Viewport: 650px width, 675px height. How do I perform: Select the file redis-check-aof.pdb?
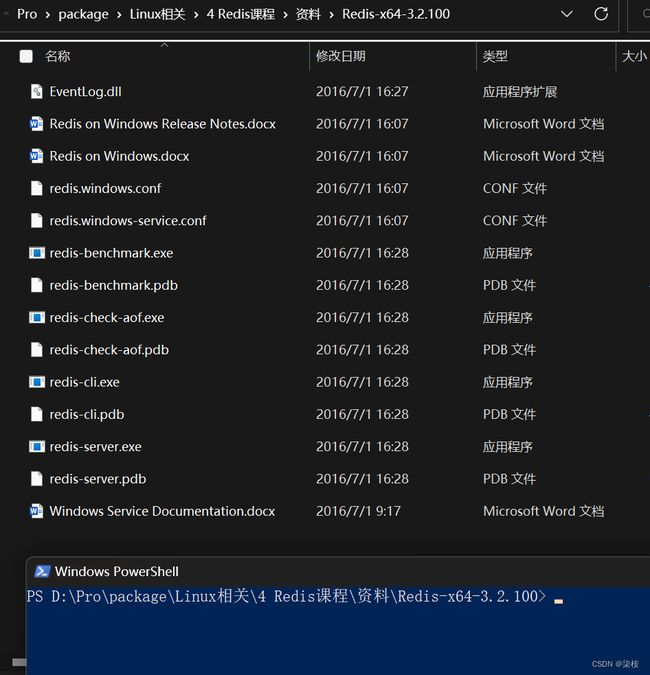[109, 350]
